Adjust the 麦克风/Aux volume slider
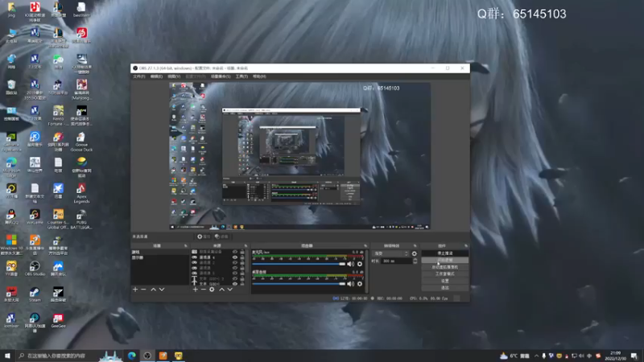Viewport: 644px width, 362px height. point(299,264)
